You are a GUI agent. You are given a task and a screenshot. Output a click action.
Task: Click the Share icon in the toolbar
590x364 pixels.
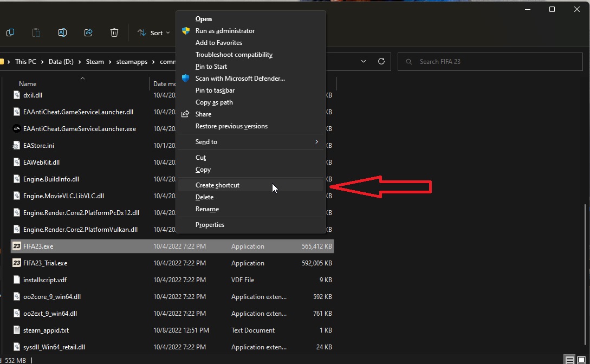88,32
